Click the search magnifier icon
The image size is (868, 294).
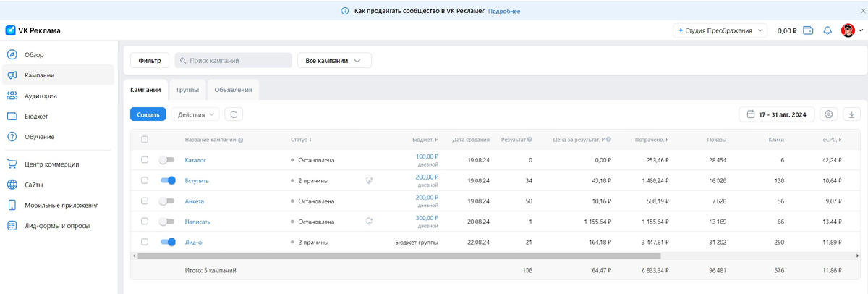182,61
